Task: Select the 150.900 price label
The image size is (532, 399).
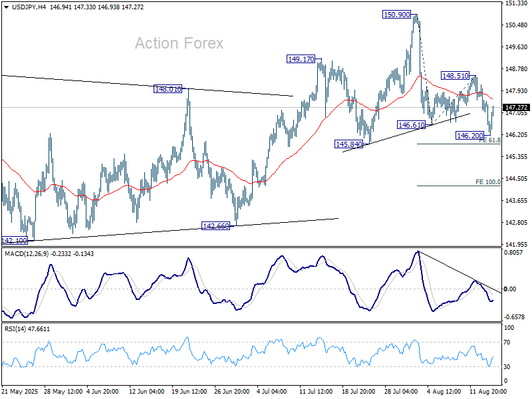Action: pos(396,15)
